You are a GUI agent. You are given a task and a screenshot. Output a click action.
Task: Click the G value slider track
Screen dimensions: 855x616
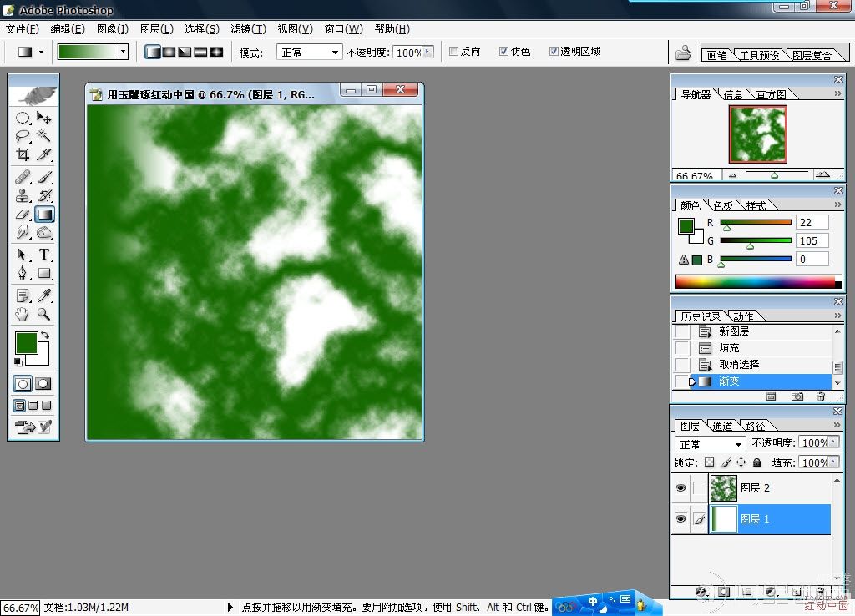tap(755, 240)
